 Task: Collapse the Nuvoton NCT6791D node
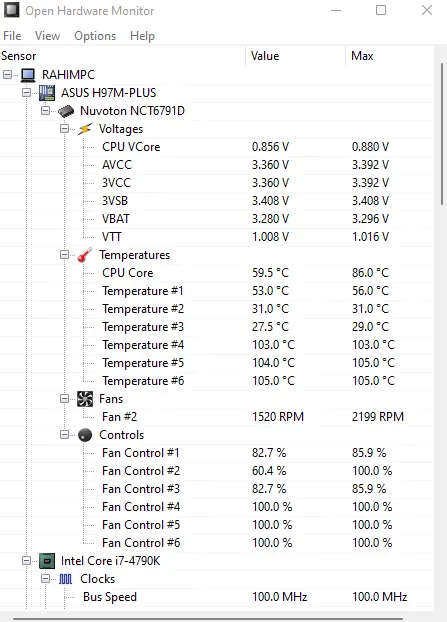coord(46,111)
